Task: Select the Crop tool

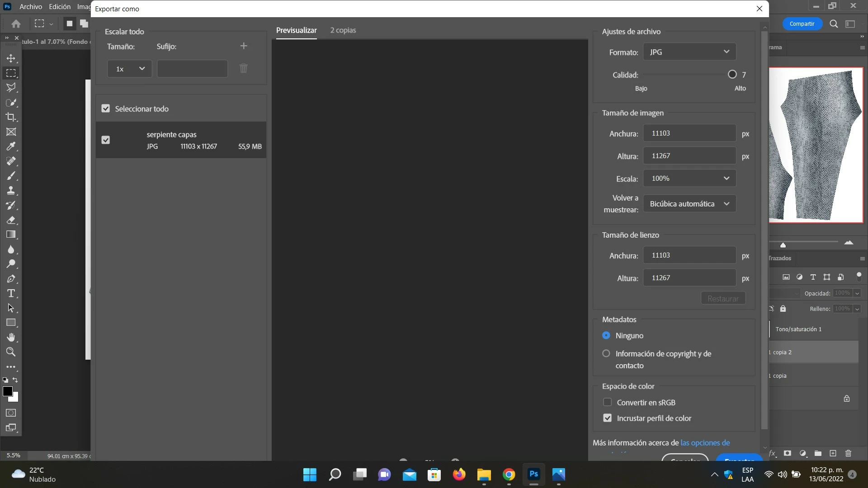Action: 11,117
